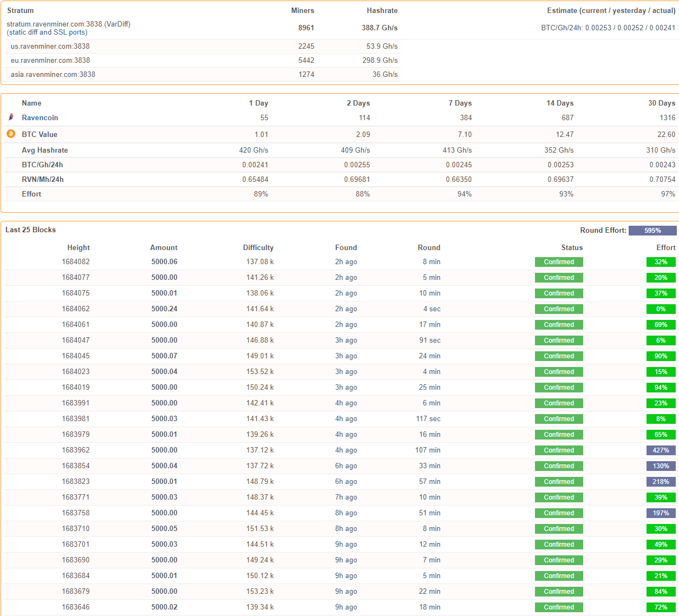The height and width of the screenshot is (616, 679).
Task: Click block height 1684023
Action: click(76, 371)
